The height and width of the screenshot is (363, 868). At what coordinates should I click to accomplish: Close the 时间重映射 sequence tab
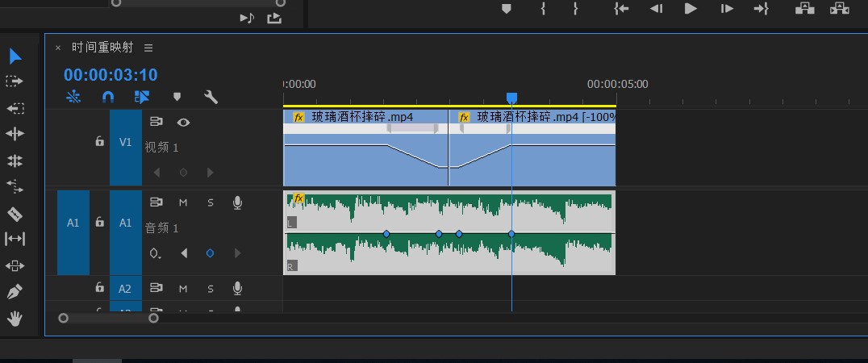(x=57, y=48)
